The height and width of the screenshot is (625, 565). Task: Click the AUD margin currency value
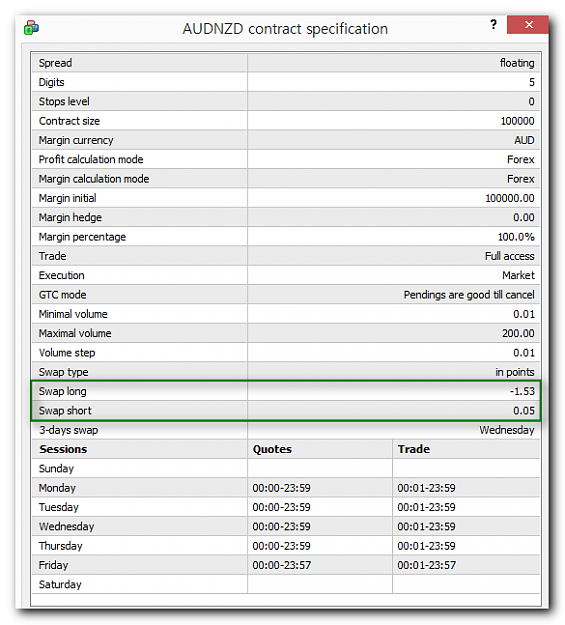pos(524,140)
